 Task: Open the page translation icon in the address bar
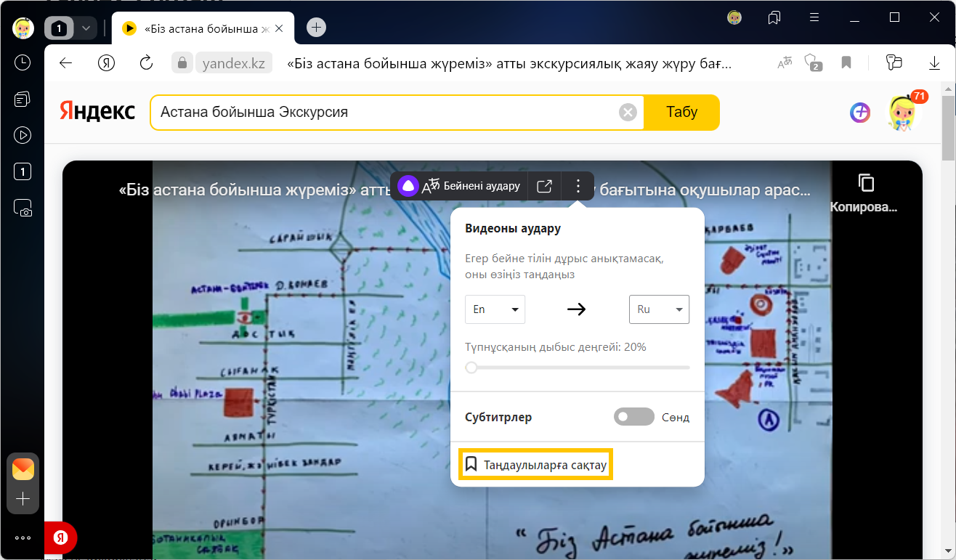click(785, 63)
